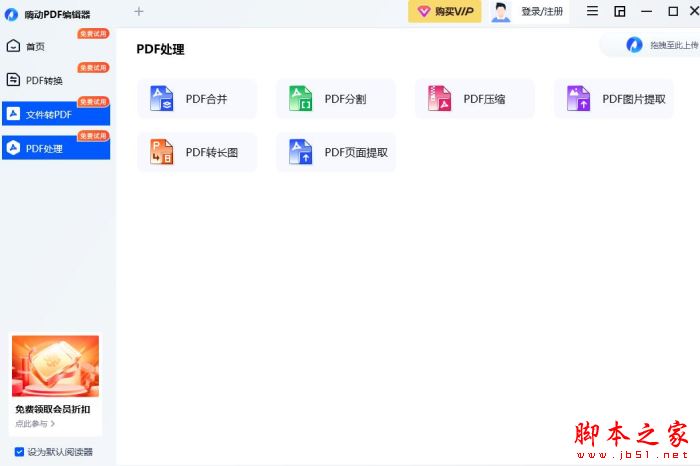Toggle 设为默认阅读器 checkbox
Image resolution: width=700 pixels, height=466 pixels.
point(19,452)
